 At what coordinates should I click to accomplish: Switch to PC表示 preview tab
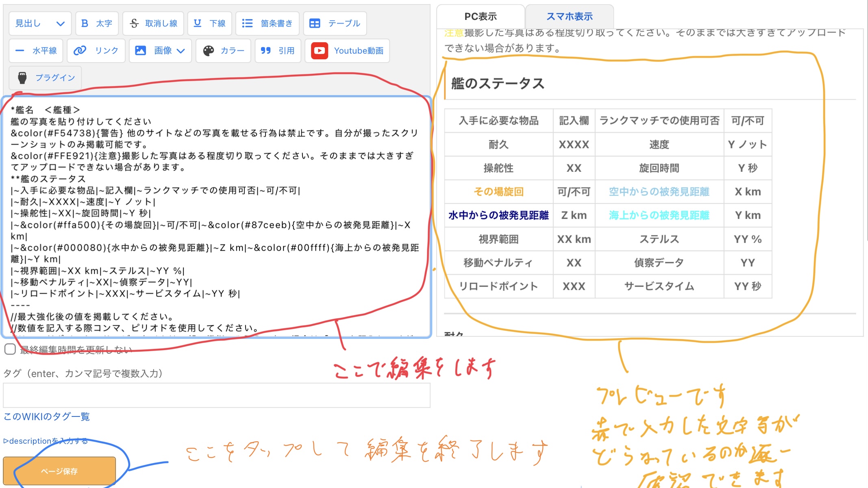(x=481, y=17)
